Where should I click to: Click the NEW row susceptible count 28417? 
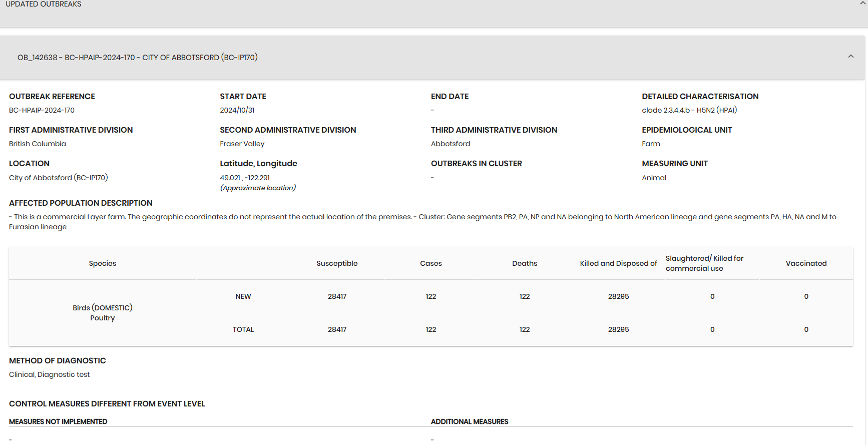tap(337, 296)
